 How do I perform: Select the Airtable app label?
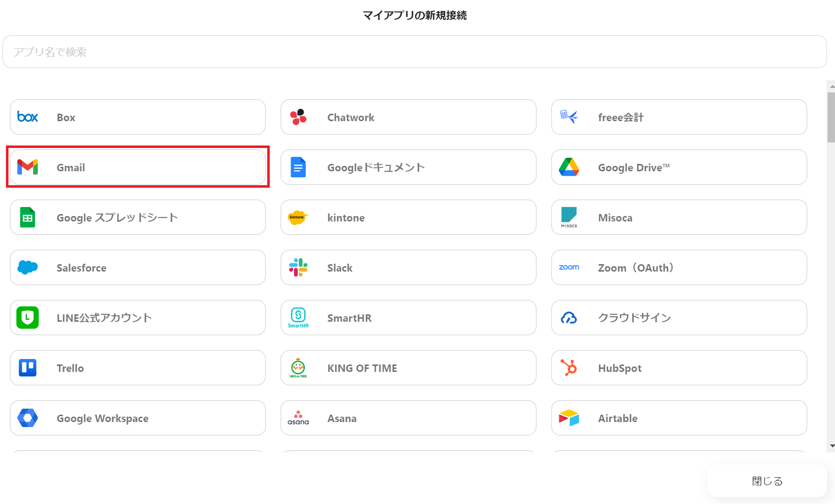617,418
